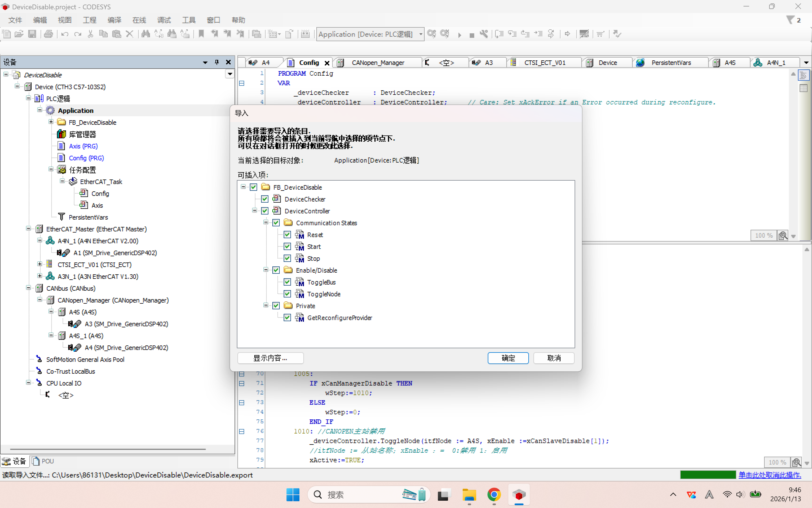Open the Application device combo box

[370, 34]
